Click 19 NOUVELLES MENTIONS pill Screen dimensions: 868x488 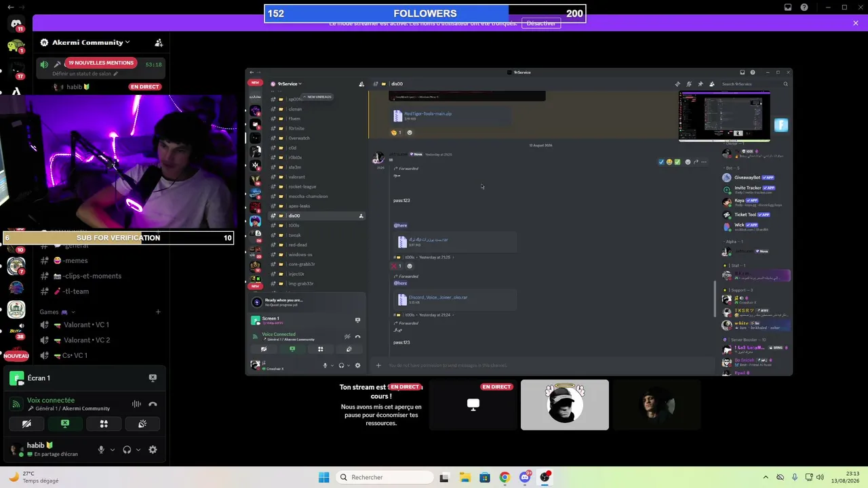(x=101, y=63)
